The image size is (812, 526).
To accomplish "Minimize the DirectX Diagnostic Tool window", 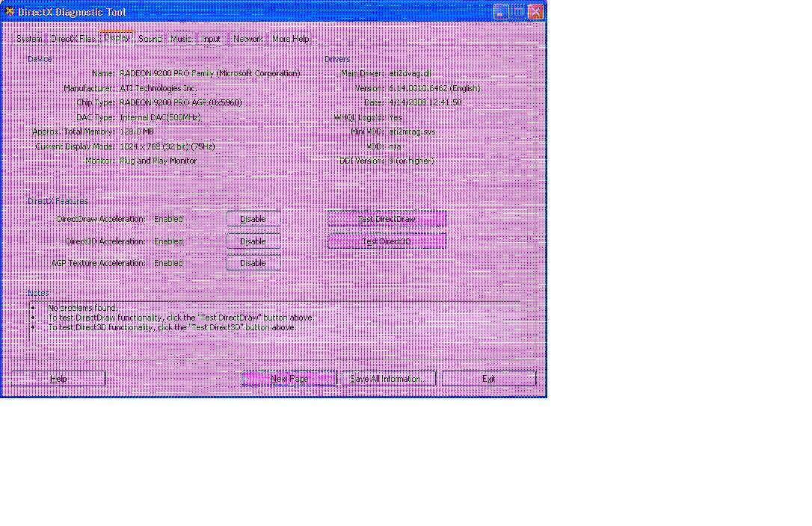I will pos(501,11).
